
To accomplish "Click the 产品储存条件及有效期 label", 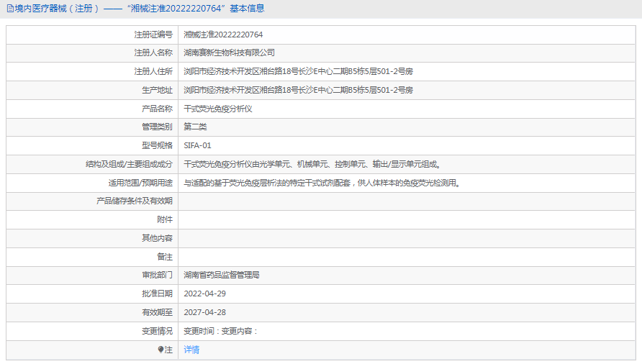I will (x=135, y=201).
